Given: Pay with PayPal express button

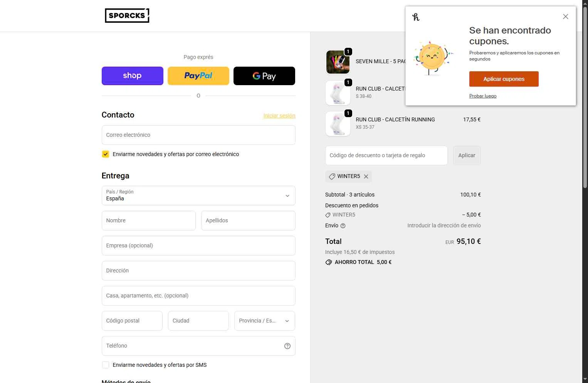Looking at the screenshot, I should pyautogui.click(x=198, y=76).
